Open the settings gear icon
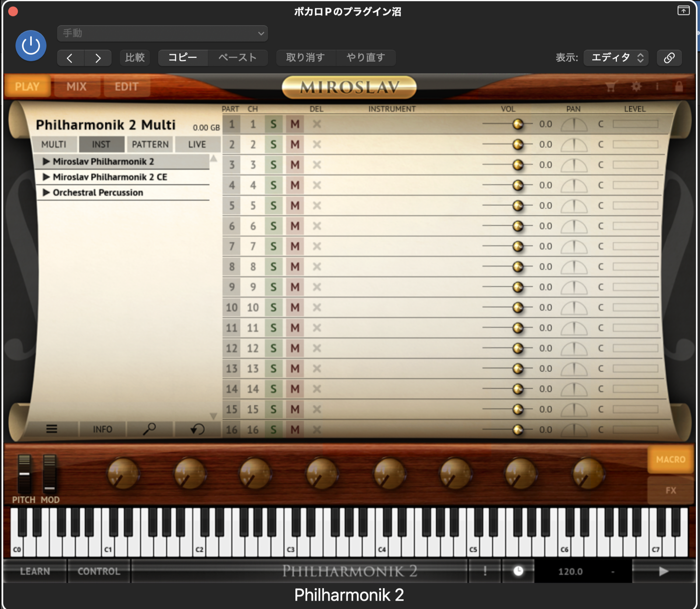Screen dimensions: 700x609 click(x=636, y=87)
